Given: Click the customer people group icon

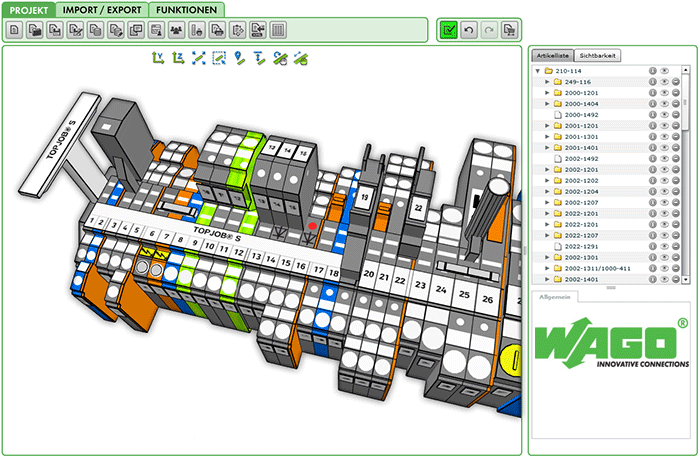Looking at the screenshot, I should point(177,30).
